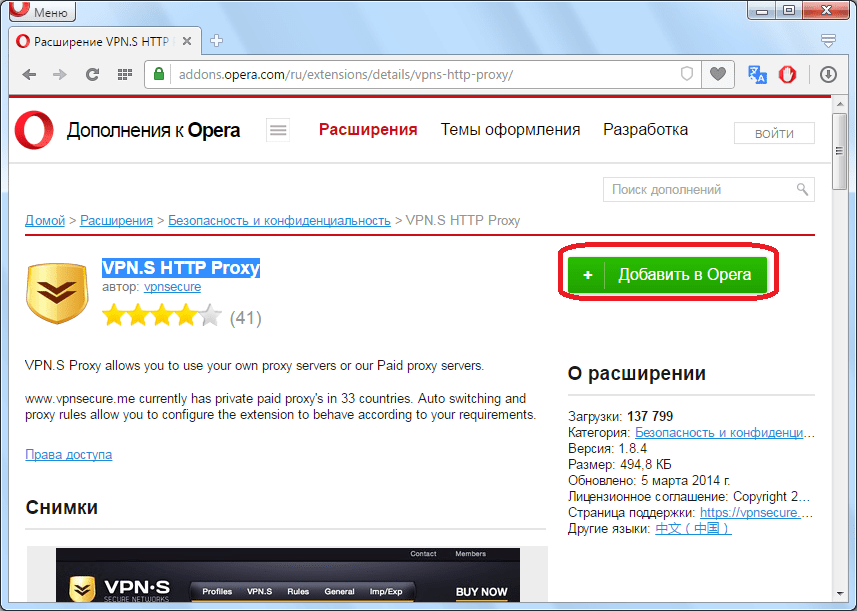Image resolution: width=857 pixels, height=611 pixels.
Task: Click the О расширении heading
Action: 637,374
